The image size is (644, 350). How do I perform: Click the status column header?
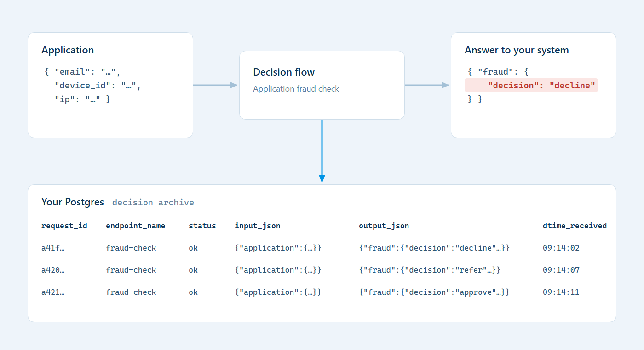coord(202,226)
